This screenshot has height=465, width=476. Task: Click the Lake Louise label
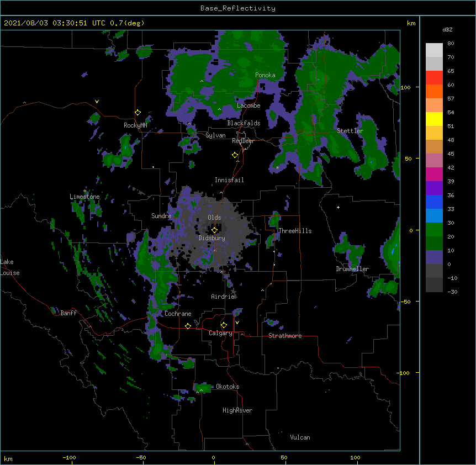click(10, 267)
